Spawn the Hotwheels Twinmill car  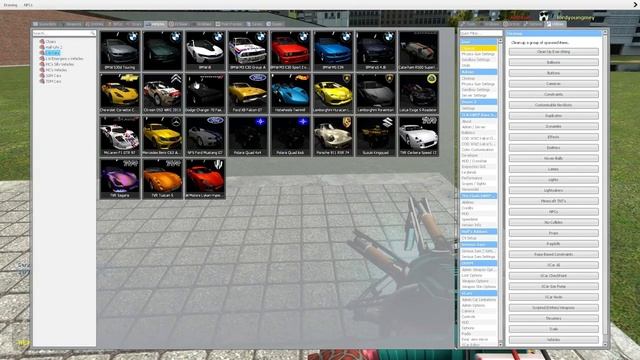tap(290, 93)
